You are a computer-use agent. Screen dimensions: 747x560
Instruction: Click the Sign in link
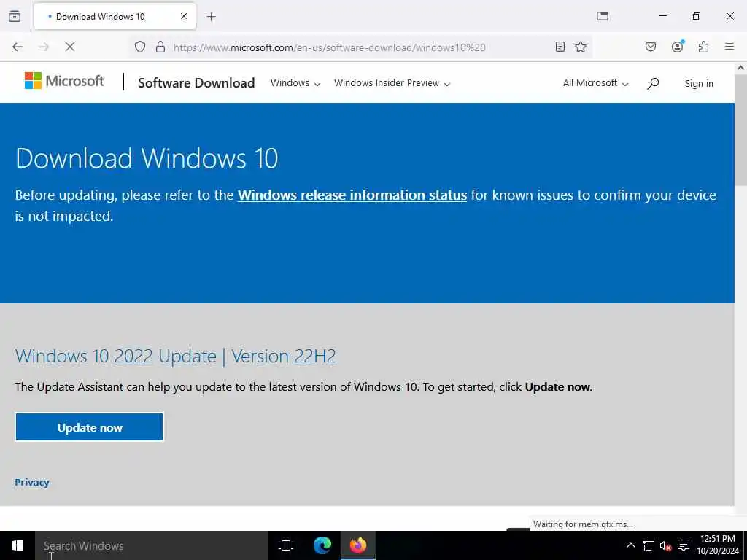(699, 83)
